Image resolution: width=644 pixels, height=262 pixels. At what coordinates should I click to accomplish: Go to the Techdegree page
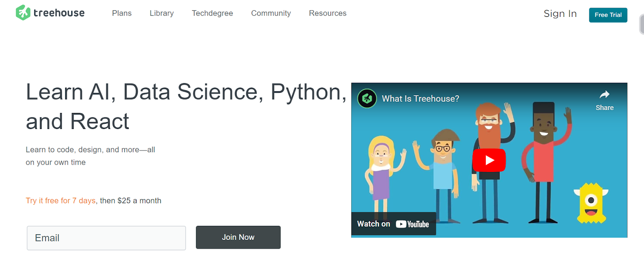[x=213, y=13]
